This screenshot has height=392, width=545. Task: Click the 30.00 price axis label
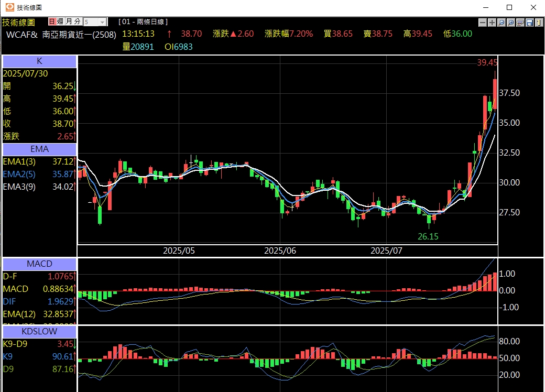click(509, 182)
